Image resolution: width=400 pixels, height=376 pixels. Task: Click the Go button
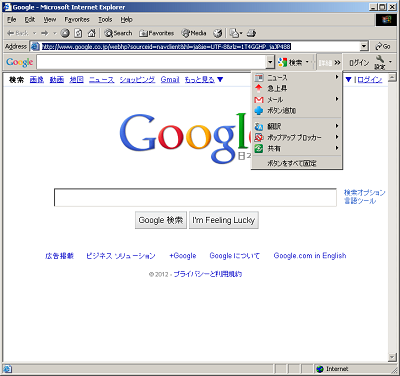[x=383, y=46]
